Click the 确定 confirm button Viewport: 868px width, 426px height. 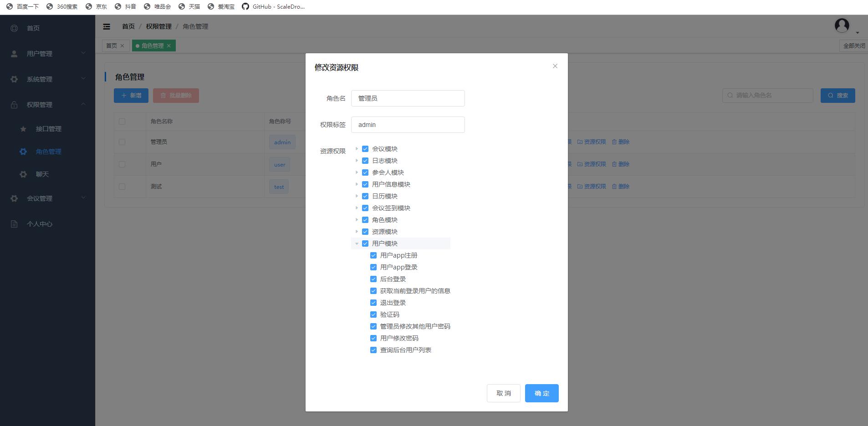pyautogui.click(x=541, y=393)
